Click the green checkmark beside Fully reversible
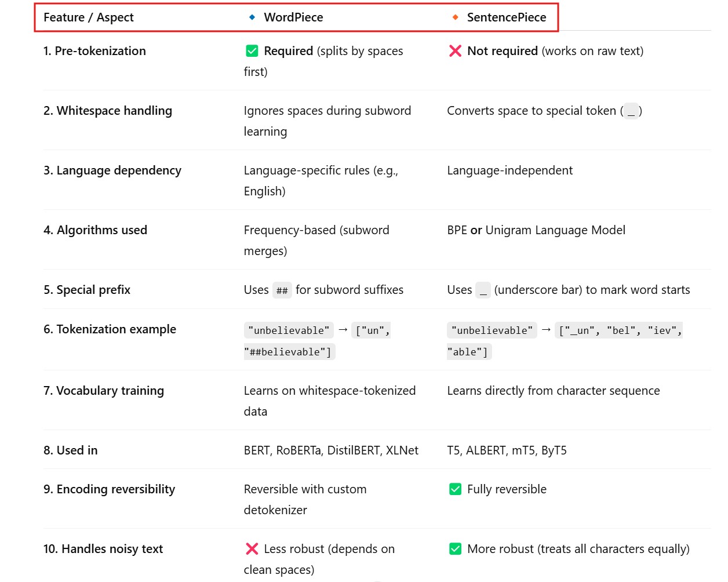The height and width of the screenshot is (582, 728). (x=455, y=489)
